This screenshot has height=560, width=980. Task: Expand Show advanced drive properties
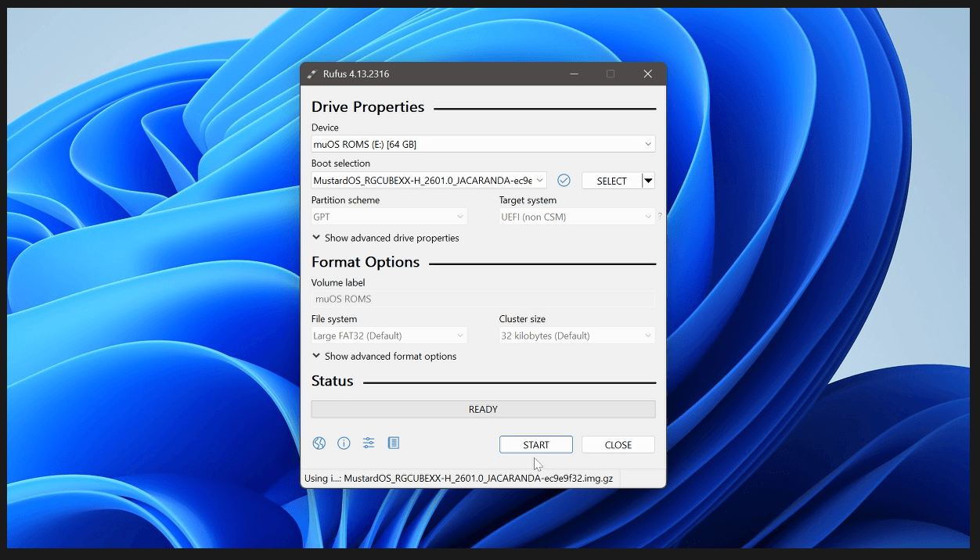[x=385, y=238]
